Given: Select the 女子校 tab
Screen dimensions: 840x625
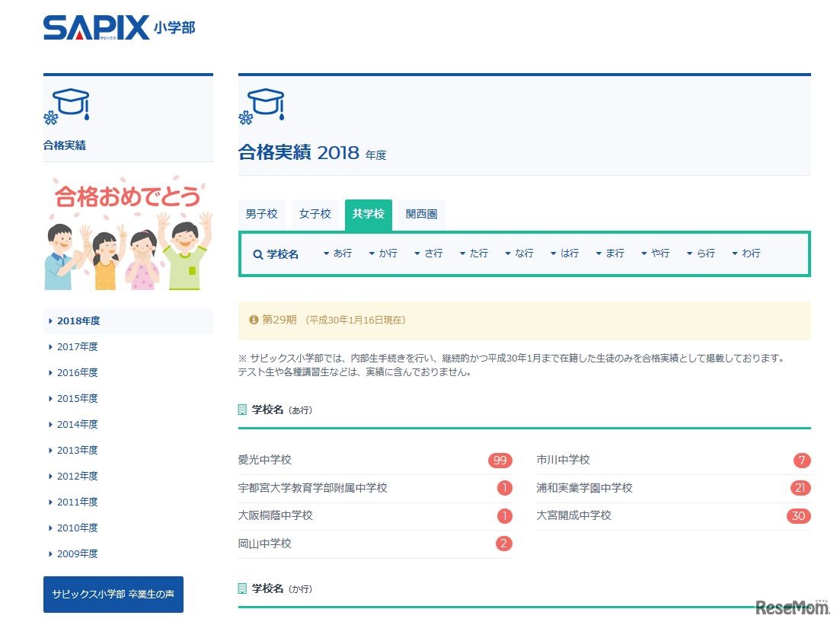Looking at the screenshot, I should pos(315,214).
